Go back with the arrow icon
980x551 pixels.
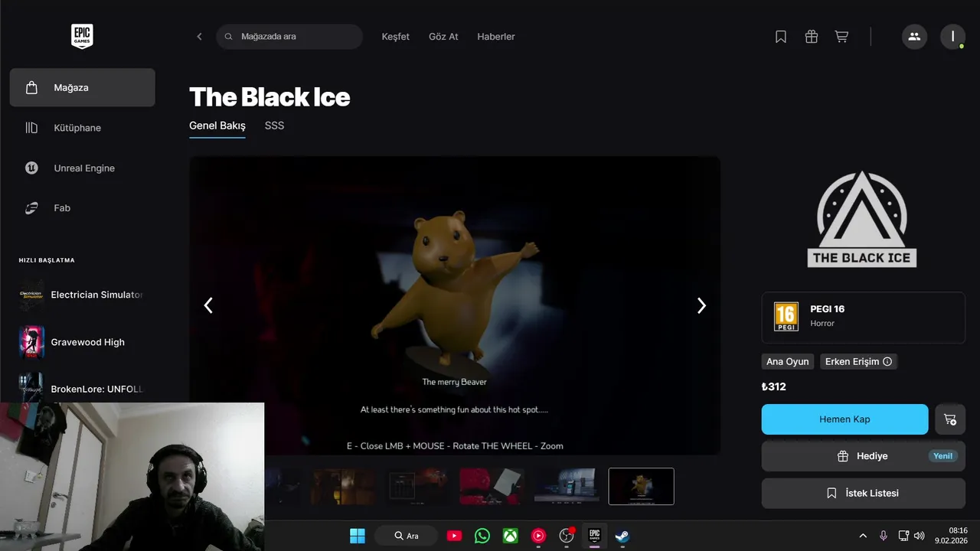(199, 37)
